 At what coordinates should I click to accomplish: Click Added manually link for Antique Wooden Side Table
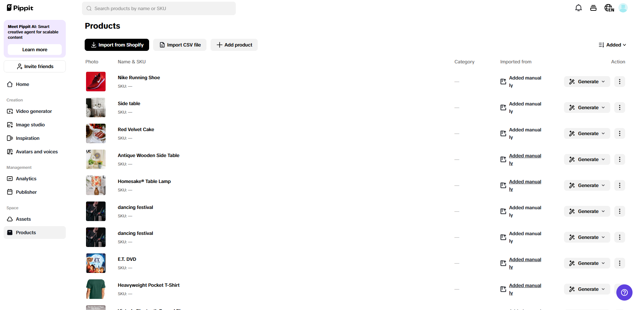click(x=525, y=159)
